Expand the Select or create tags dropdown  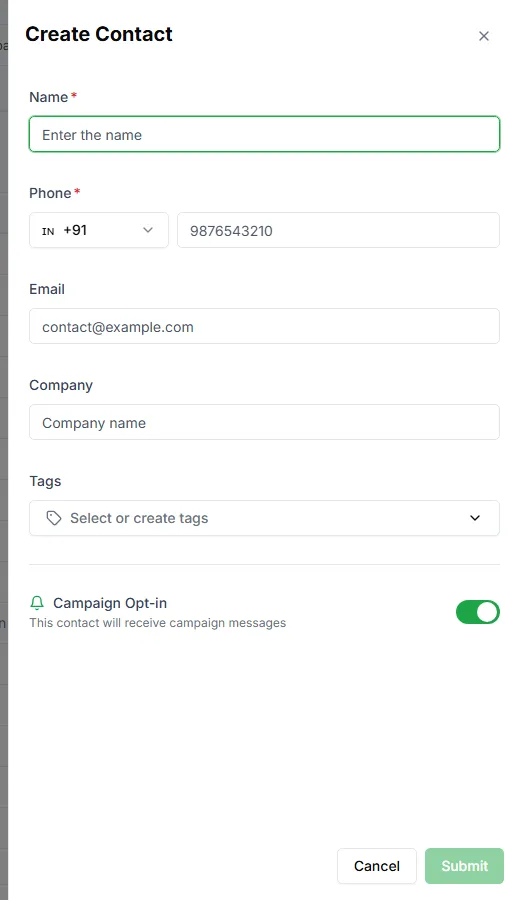[x=265, y=518]
